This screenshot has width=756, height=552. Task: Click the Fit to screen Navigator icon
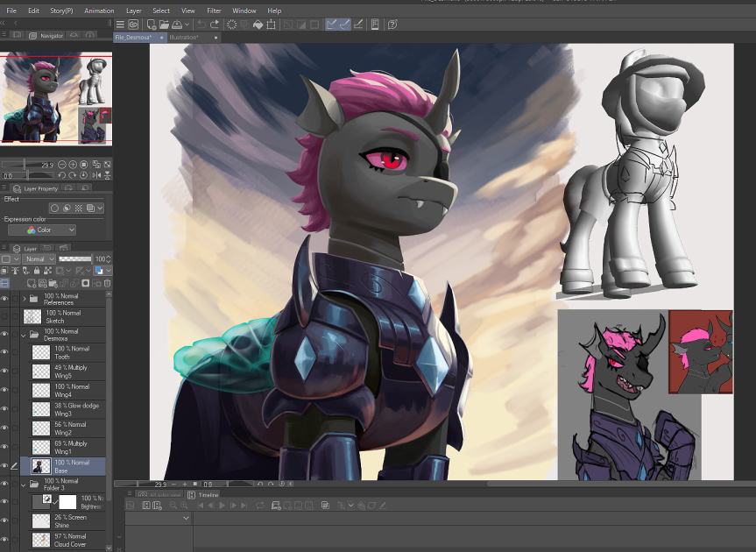coord(107,165)
